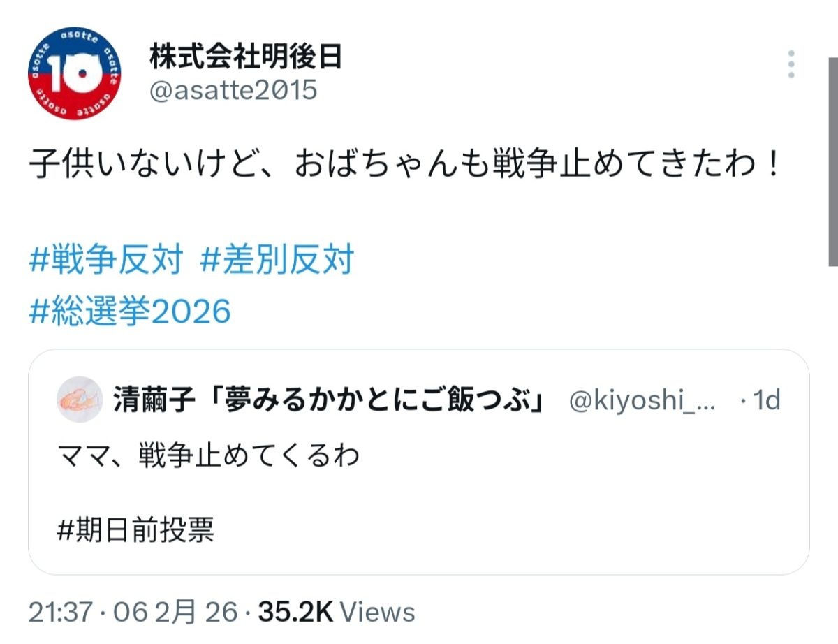Click empty space inside the quoted tweet card
Screen dimensions: 838x644
pos(559,517)
